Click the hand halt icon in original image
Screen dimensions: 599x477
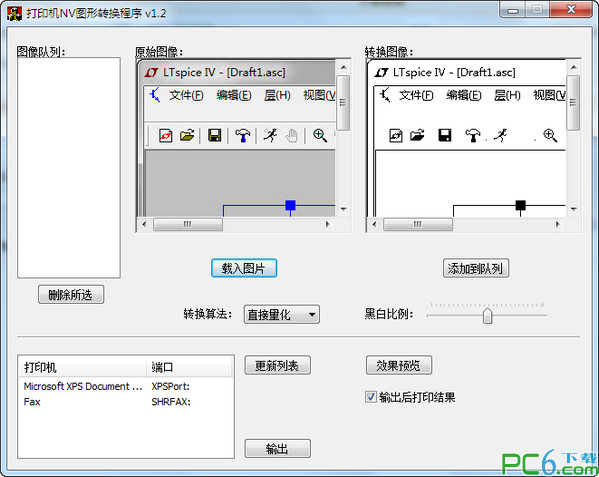point(291,136)
